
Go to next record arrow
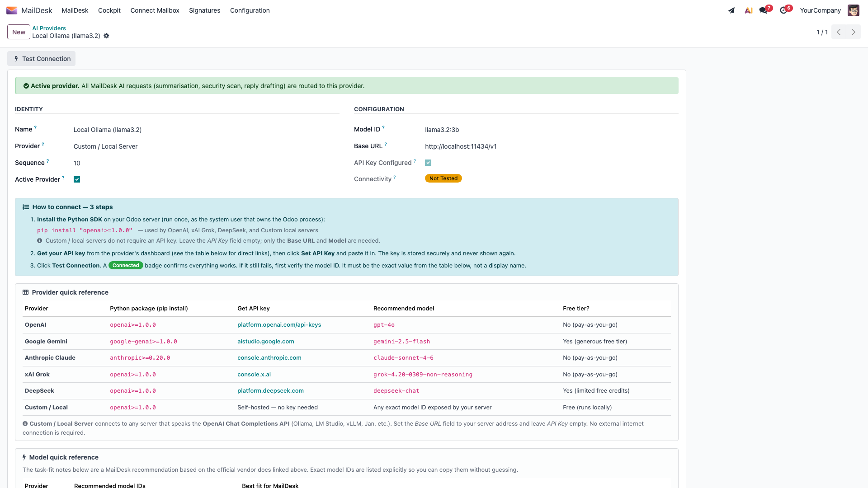coord(854,32)
